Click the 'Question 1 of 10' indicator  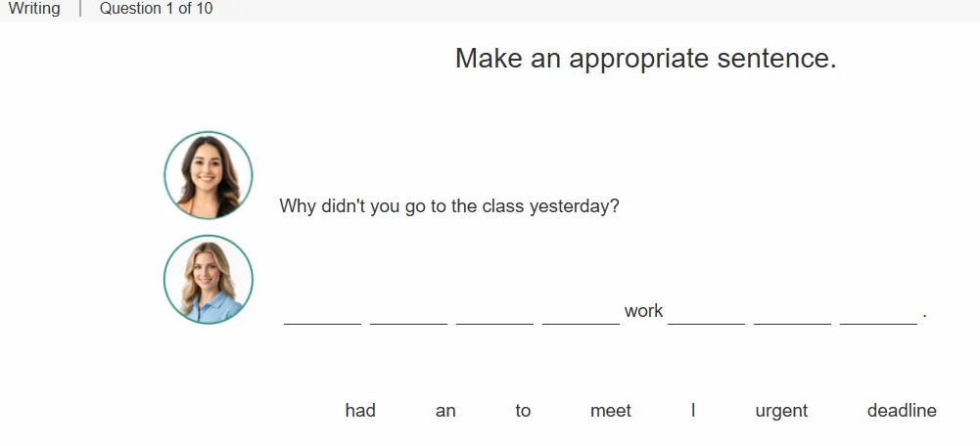157,9
